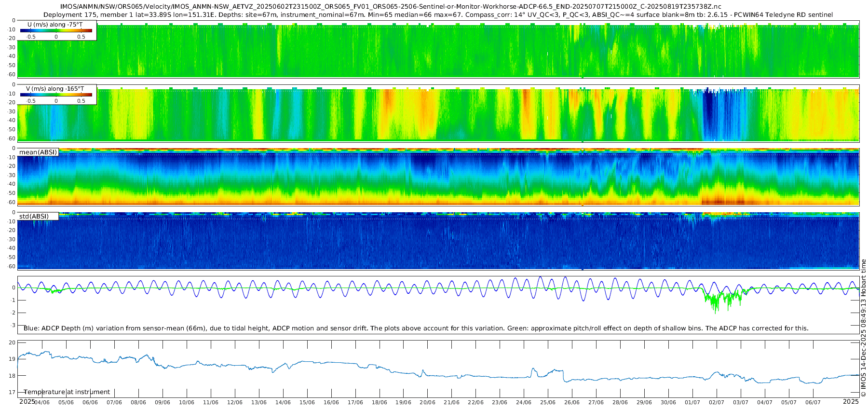The width and height of the screenshot is (868, 410).
Task: Click the 2025 year label at bottom right
Action: [851, 401]
